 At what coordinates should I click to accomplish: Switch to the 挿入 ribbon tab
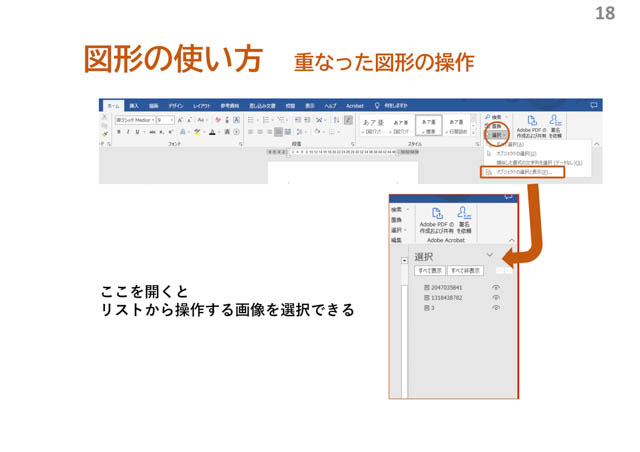134,105
